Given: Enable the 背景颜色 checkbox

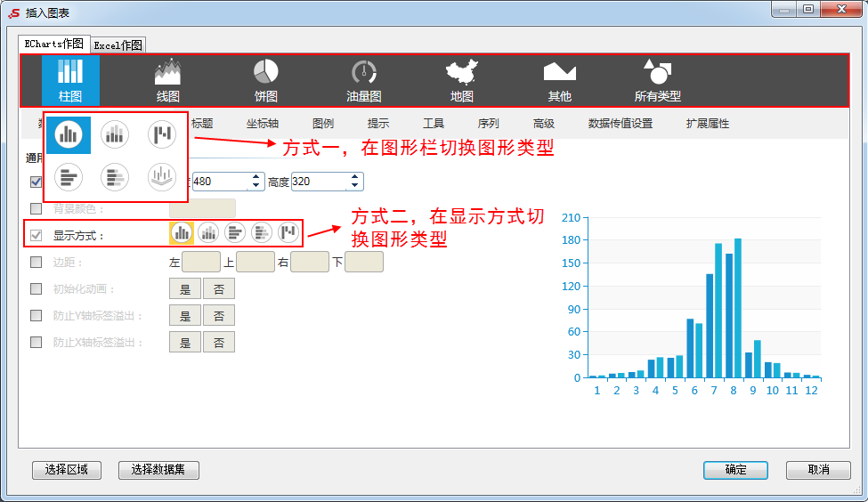Looking at the screenshot, I should [36, 208].
